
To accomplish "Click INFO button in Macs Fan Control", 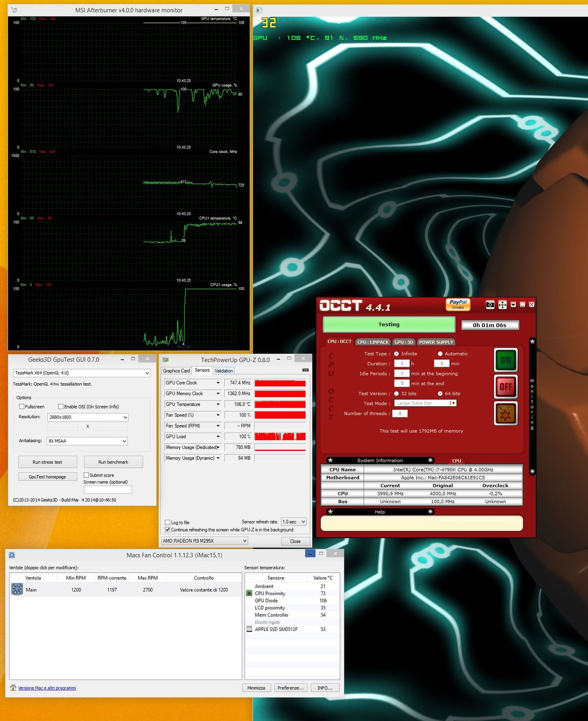I will (x=325, y=687).
